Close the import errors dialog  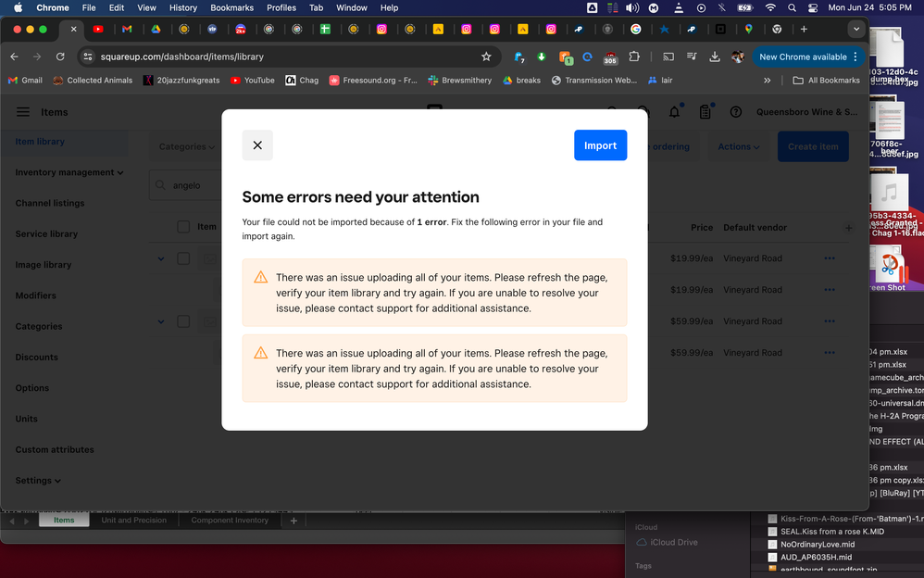coord(257,145)
